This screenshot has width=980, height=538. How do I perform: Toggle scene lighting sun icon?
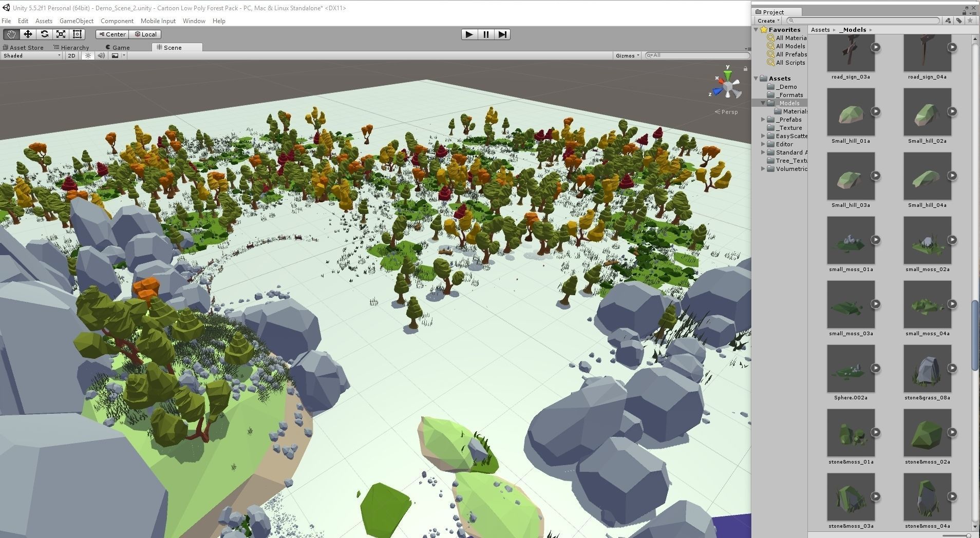(88, 55)
